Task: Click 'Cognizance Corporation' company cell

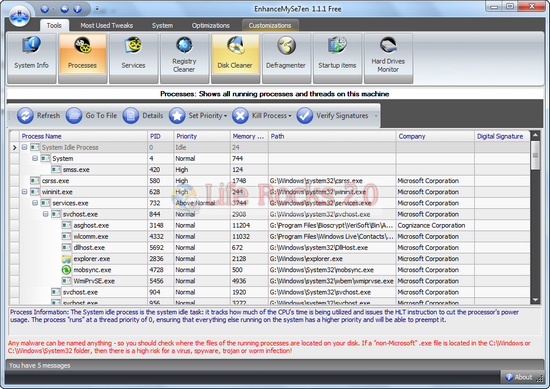Action: point(435,225)
